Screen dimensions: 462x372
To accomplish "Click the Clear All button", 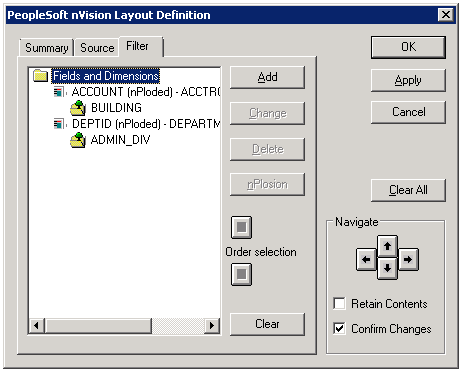I will pos(408,190).
